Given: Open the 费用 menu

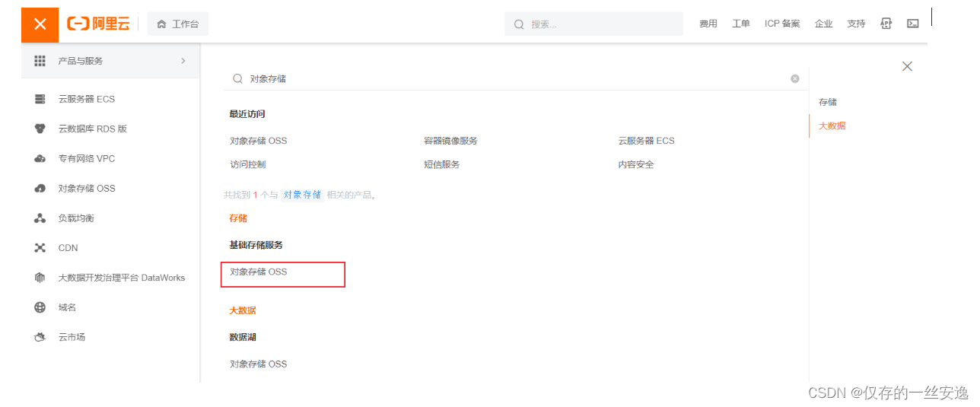Looking at the screenshot, I should (x=708, y=24).
